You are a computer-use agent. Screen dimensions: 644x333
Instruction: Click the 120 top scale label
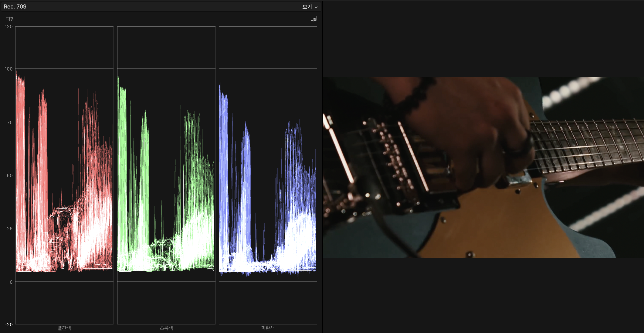(x=9, y=26)
